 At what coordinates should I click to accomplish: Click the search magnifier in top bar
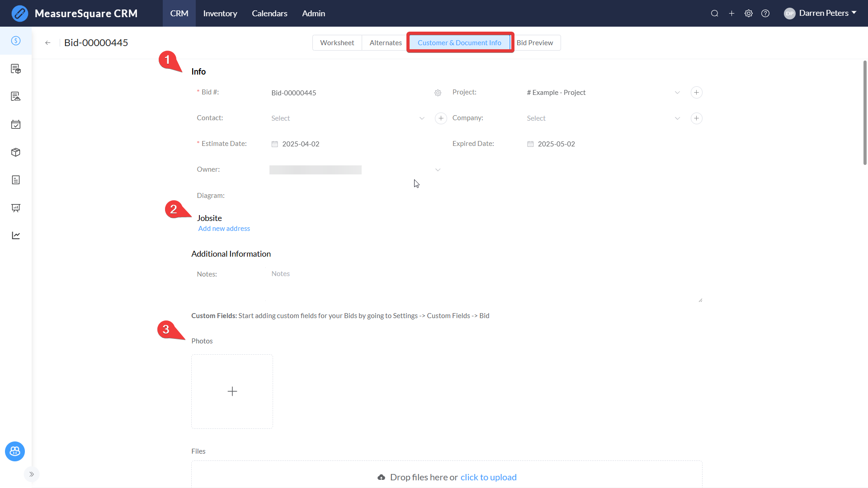tap(714, 14)
